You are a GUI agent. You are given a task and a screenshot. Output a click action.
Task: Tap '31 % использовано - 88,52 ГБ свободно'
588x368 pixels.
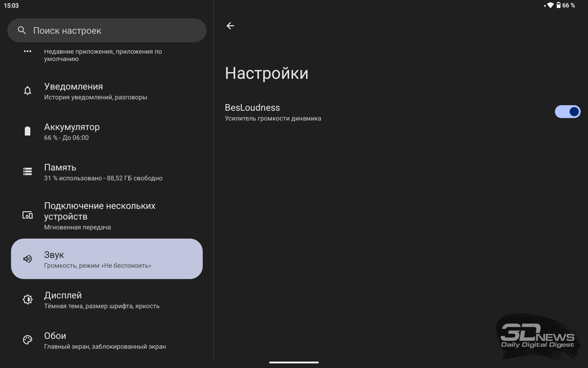pyautogui.click(x=103, y=178)
